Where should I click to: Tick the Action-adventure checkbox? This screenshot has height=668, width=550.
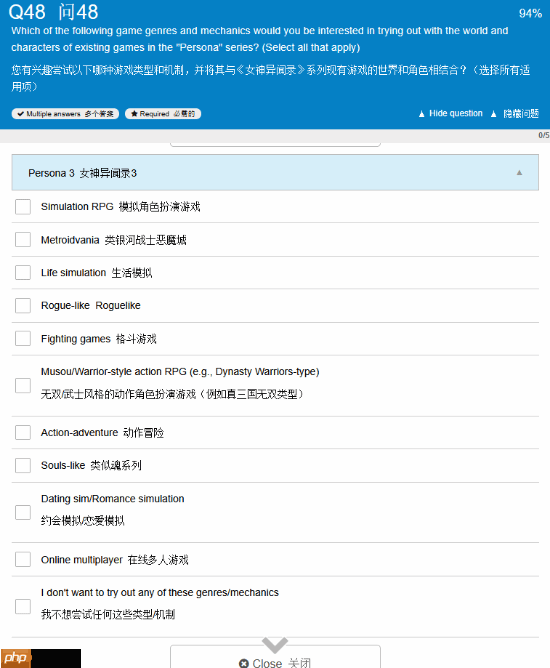pyautogui.click(x=23, y=432)
